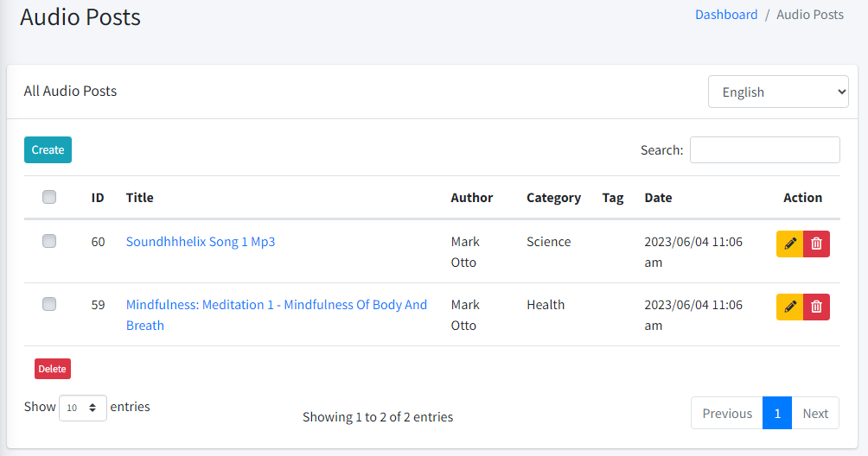Viewport: 868px width, 456px height.
Task: Toggle the select-all checkbox in table header
Action: [49, 197]
